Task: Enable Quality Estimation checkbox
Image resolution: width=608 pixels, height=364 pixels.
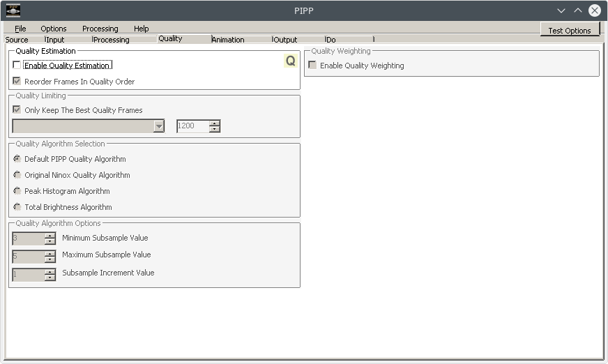Action: (x=17, y=65)
